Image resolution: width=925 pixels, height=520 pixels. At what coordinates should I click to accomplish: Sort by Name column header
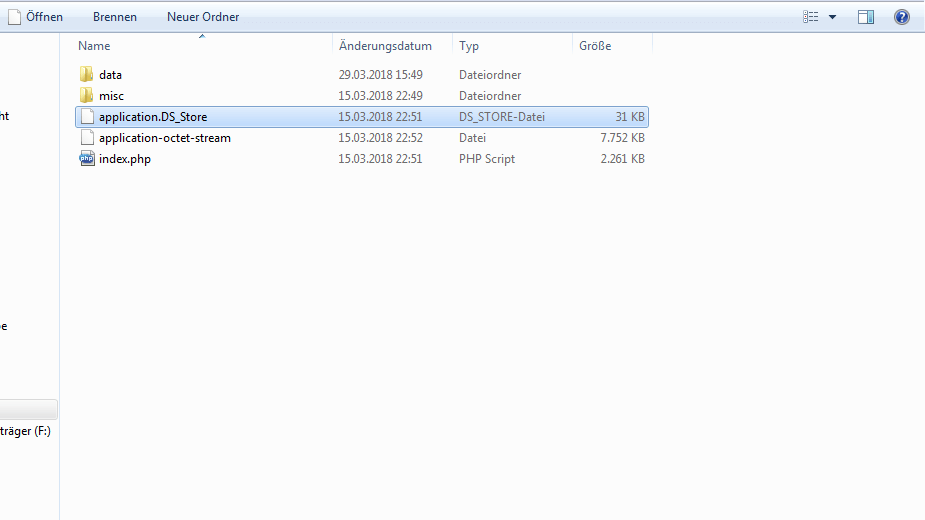[94, 46]
